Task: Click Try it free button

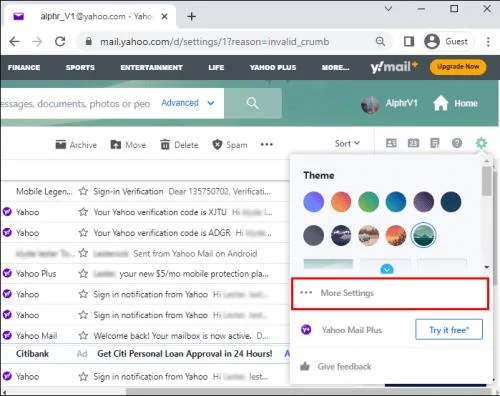Action: tap(449, 330)
